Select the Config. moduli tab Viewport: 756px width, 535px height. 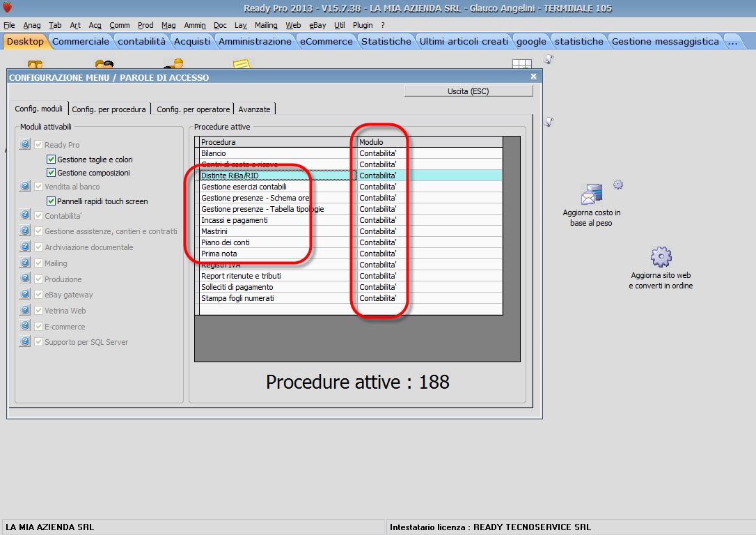(x=38, y=109)
